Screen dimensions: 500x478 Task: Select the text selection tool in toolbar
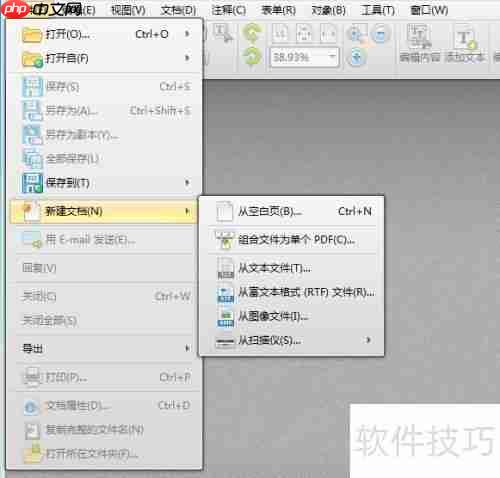[x=223, y=33]
